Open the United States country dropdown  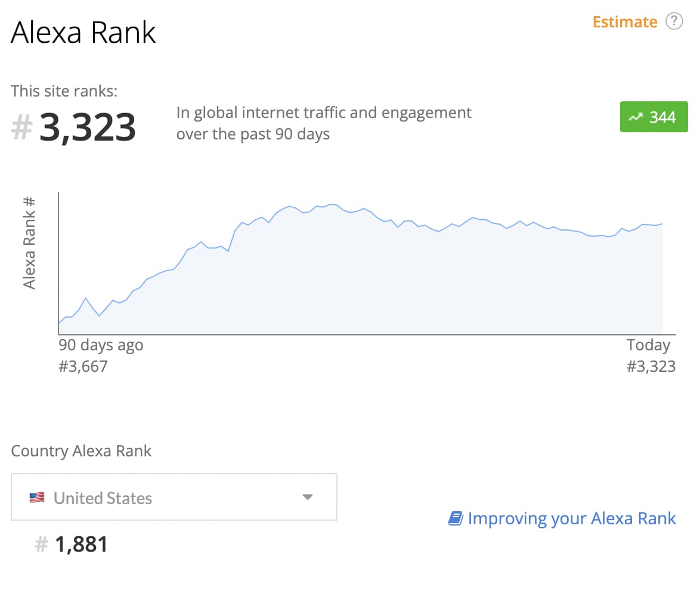tap(174, 497)
